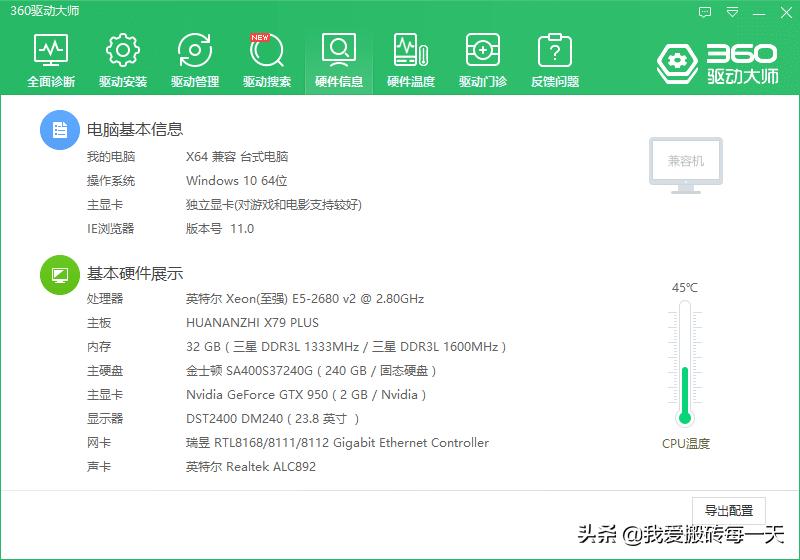Viewport: 800px width, 560px height.
Task: Close the 360驱动大师 window
Action: [786, 12]
